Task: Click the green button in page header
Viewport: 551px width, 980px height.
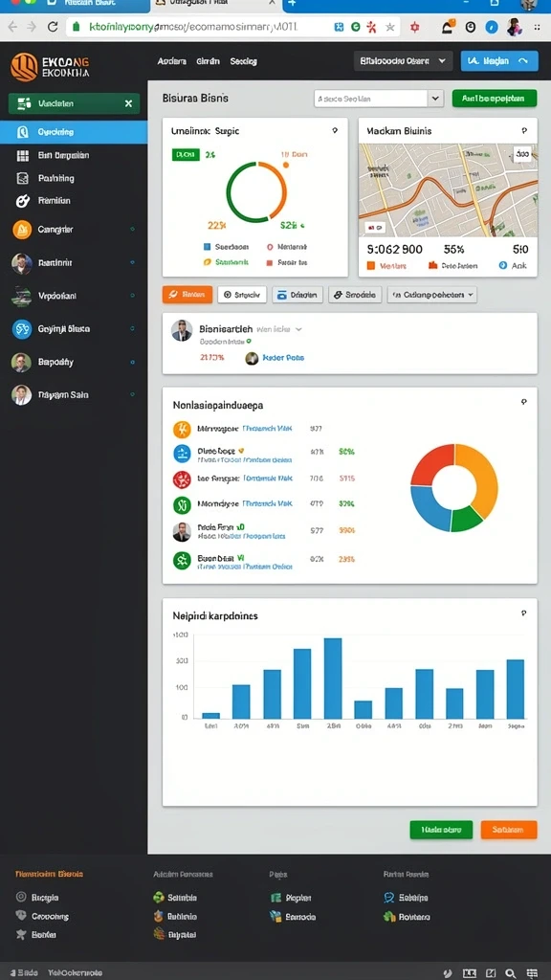Action: tap(495, 99)
